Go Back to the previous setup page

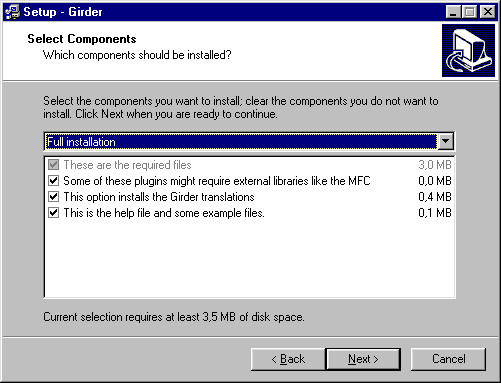288,359
